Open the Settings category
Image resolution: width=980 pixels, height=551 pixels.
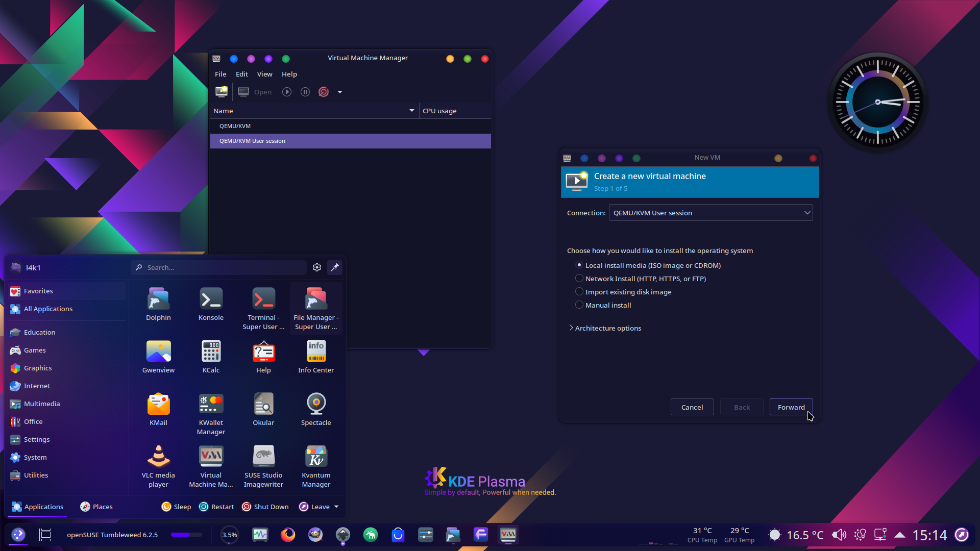pos(66,439)
